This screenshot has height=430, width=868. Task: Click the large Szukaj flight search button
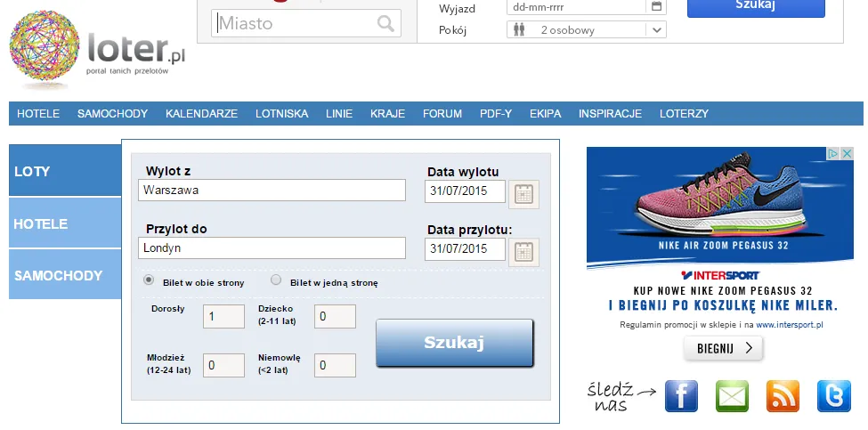[455, 343]
